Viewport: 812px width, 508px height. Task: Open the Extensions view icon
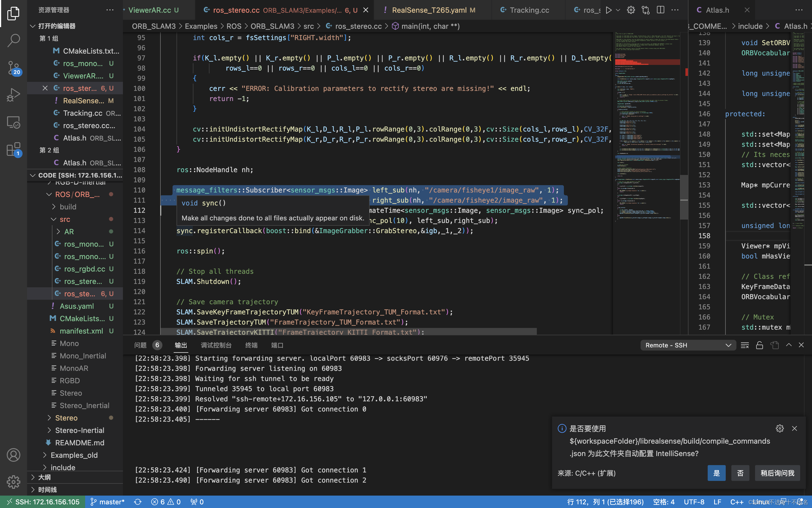pos(14,150)
